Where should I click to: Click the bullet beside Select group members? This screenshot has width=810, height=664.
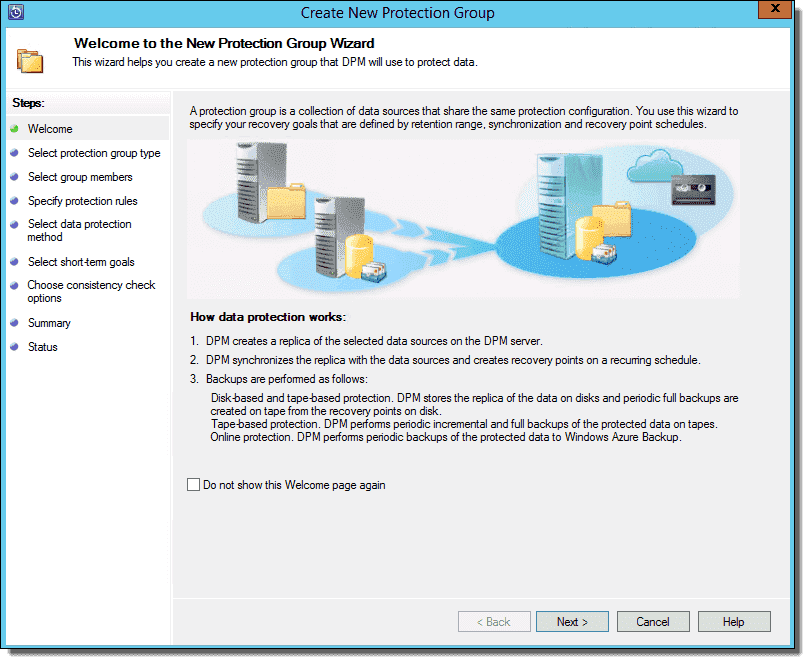[14, 177]
